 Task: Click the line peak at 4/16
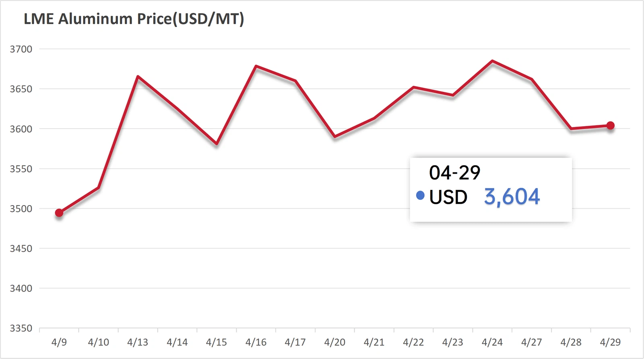tap(256, 66)
